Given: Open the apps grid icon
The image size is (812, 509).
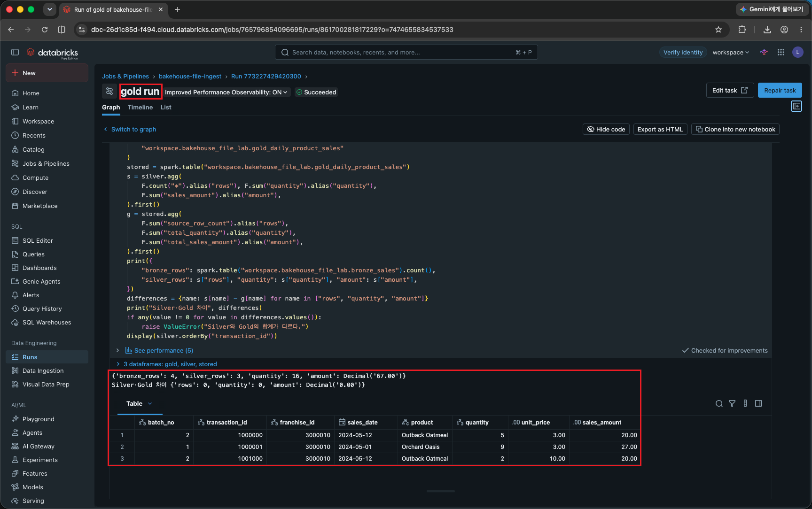Looking at the screenshot, I should [x=781, y=52].
